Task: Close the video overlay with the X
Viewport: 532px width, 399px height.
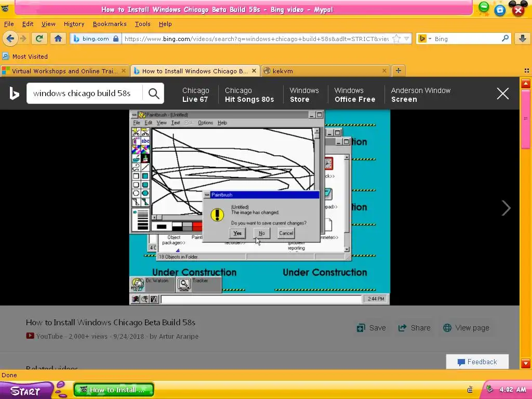Action: pos(502,94)
